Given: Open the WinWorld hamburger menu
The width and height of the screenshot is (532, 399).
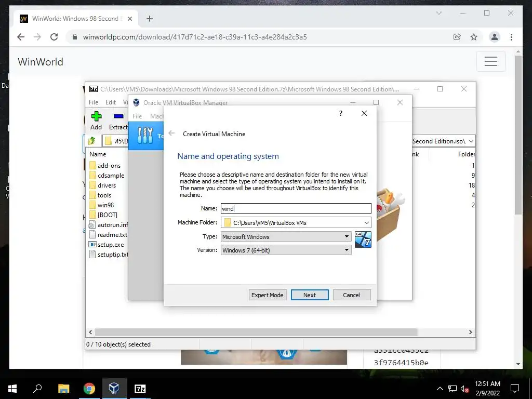Looking at the screenshot, I should [490, 61].
